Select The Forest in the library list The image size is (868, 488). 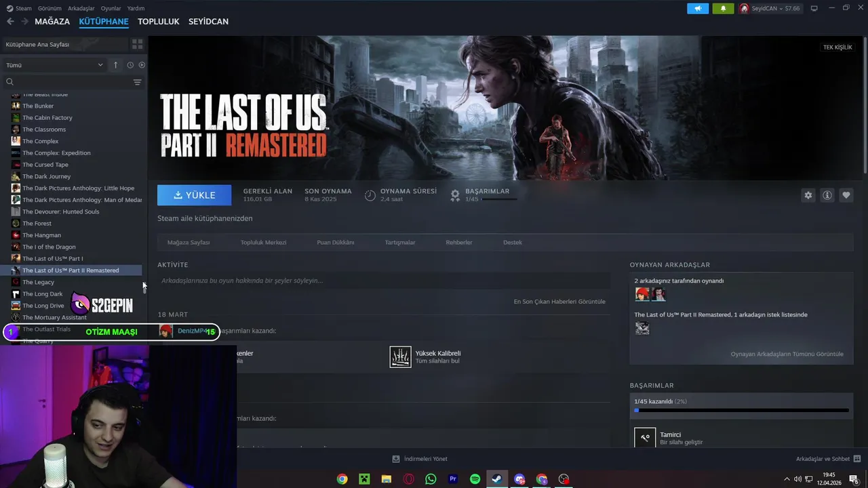click(x=37, y=224)
